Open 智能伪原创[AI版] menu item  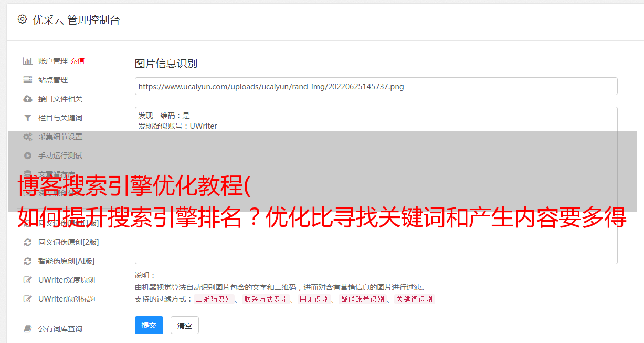click(67, 261)
